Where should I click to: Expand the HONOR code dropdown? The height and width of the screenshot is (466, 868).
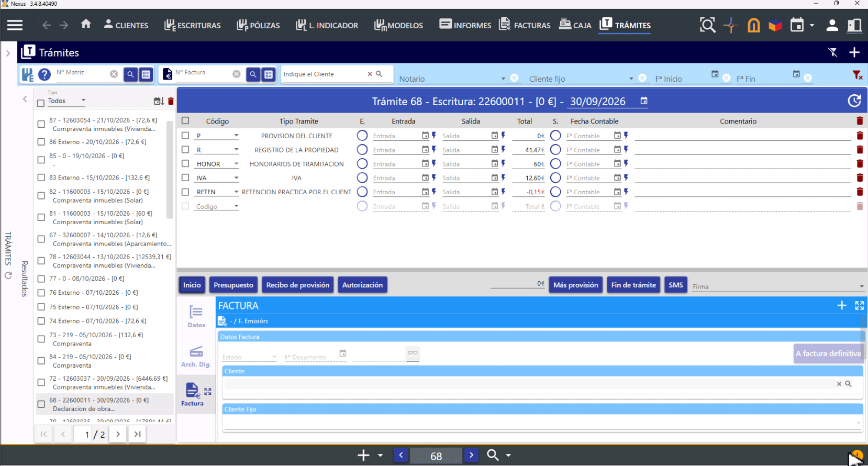pyautogui.click(x=236, y=164)
